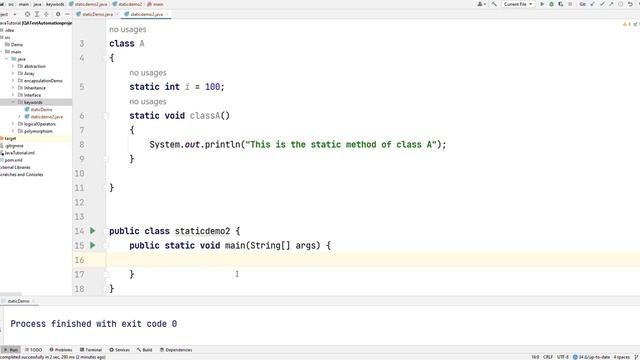Open the Dependencies tool window
640x360 pixels.
click(176, 350)
